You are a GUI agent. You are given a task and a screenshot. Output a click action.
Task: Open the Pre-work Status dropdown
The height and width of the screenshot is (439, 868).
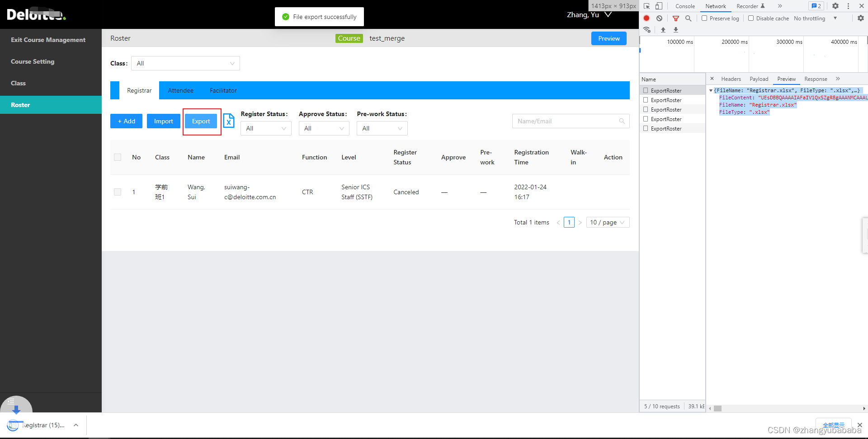tap(382, 128)
